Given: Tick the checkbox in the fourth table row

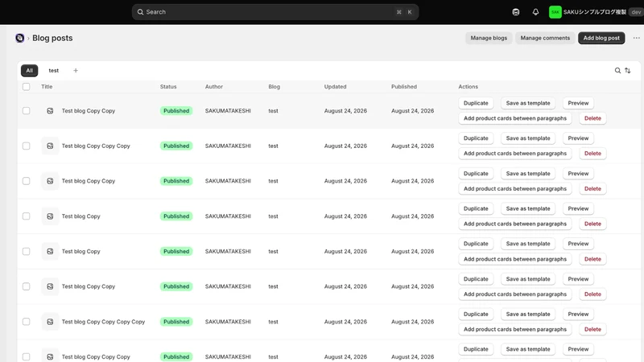Looking at the screenshot, I should click(x=27, y=216).
